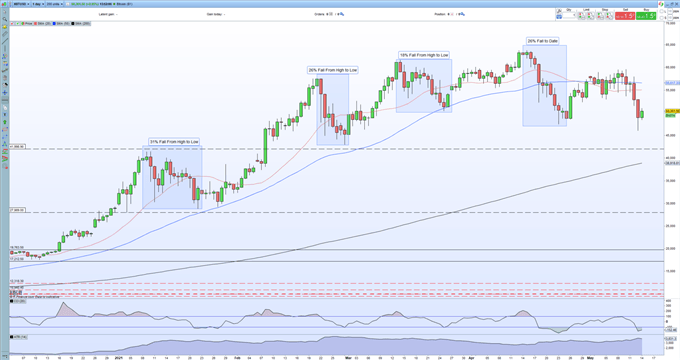
Task: Select the diagonal line drawing tool
Action: tap(5, 41)
